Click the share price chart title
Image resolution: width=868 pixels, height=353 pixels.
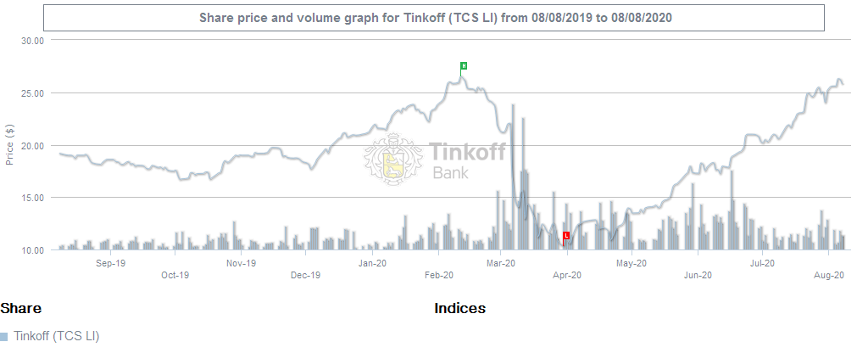point(435,17)
